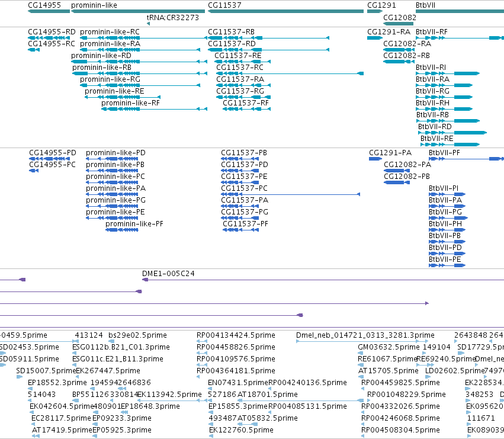
Task: Click the DME1-005C24 clone label
Action: pyautogui.click(x=168, y=274)
